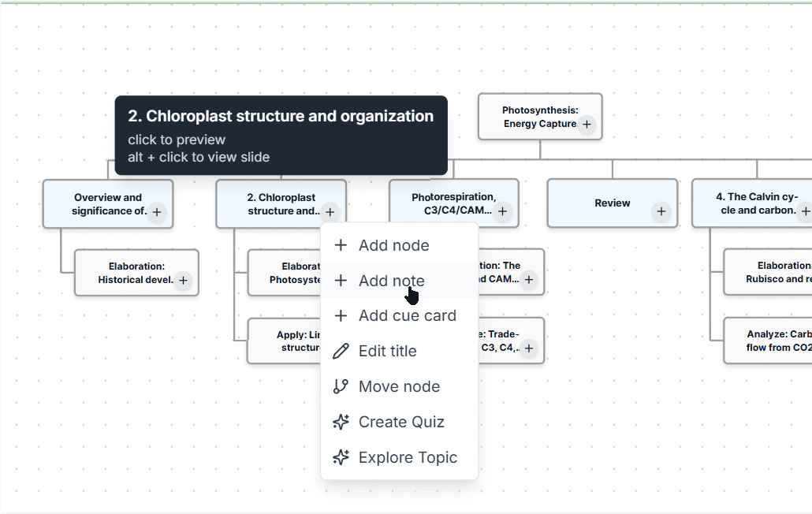Select the Review node
This screenshot has height=514, width=812.
[x=612, y=203]
